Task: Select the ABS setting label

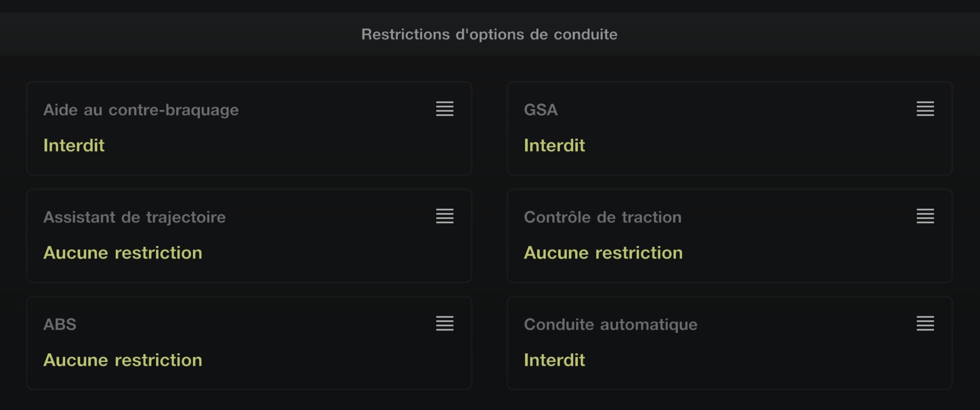Action: [60, 325]
